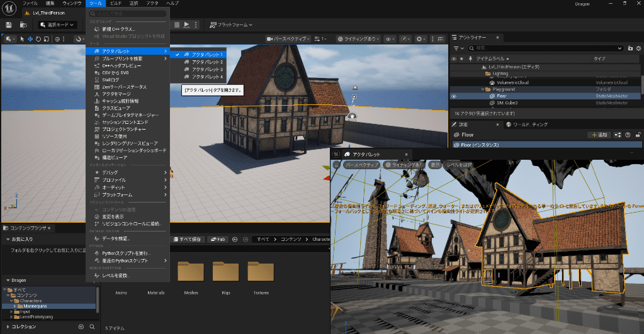
Task: Open the プロファイル submenu
Action: (x=128, y=180)
